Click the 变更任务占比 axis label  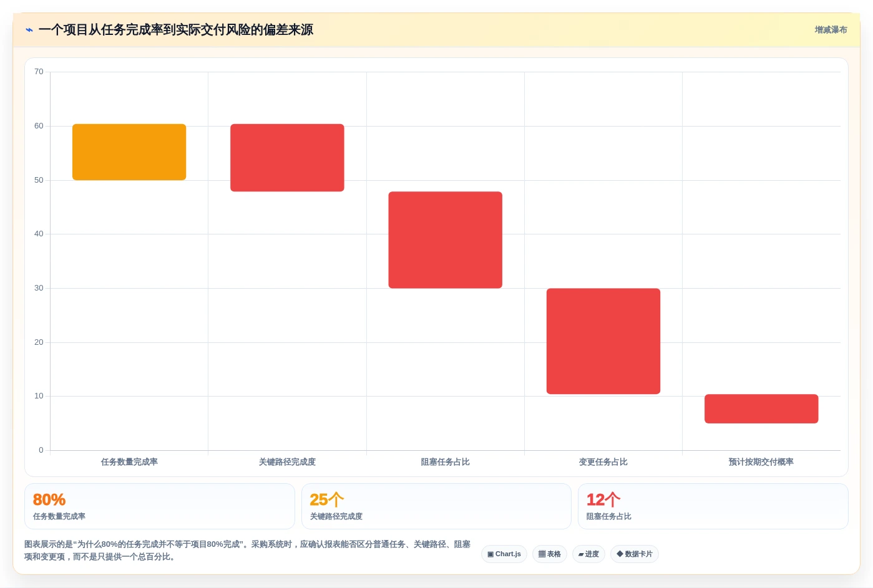pos(603,462)
